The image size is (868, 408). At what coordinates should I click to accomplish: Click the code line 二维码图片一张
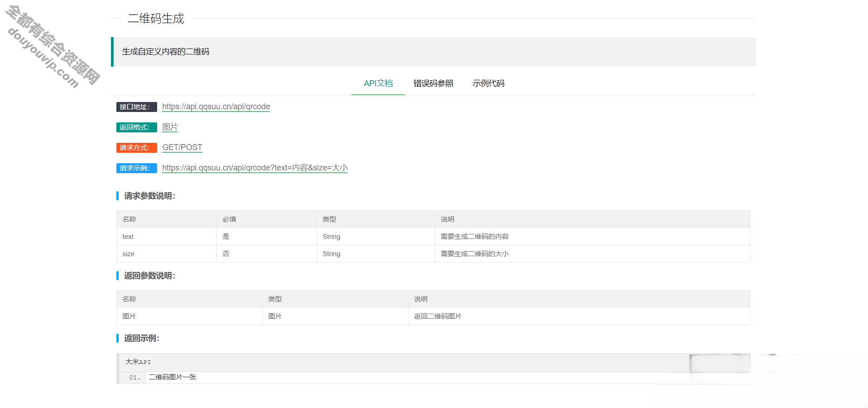[173, 377]
